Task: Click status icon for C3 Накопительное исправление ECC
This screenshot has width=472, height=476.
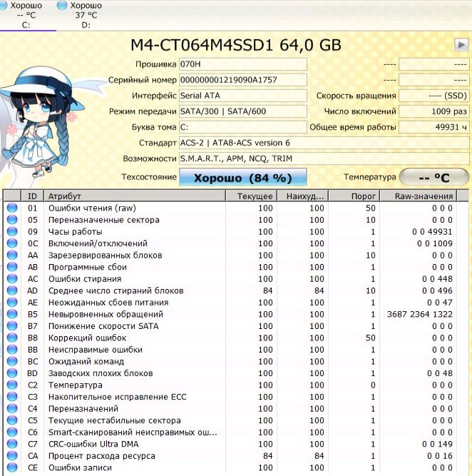Action: pos(12,397)
